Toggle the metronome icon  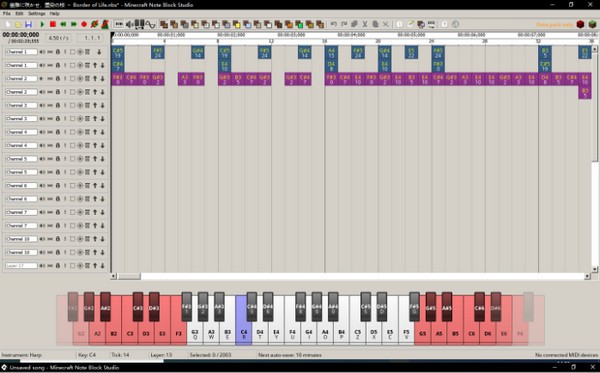coord(105,24)
